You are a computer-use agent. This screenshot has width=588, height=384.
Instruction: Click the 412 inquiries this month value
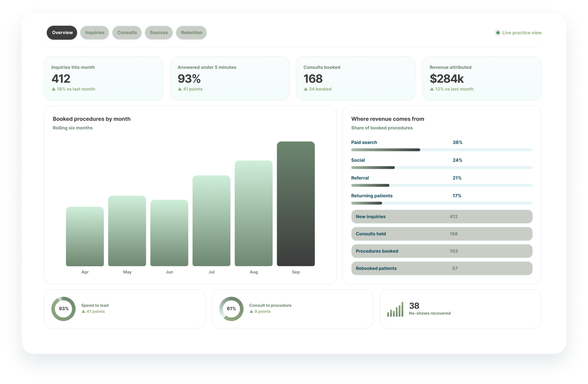point(61,78)
